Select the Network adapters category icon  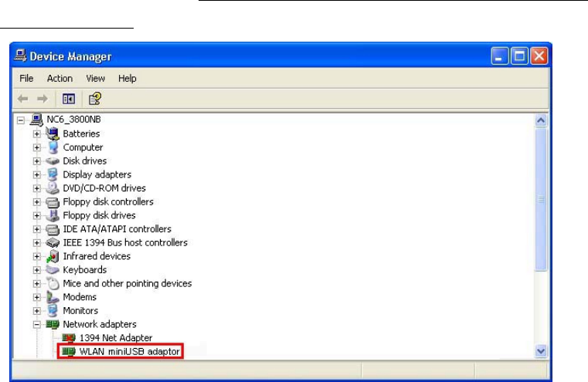point(53,324)
